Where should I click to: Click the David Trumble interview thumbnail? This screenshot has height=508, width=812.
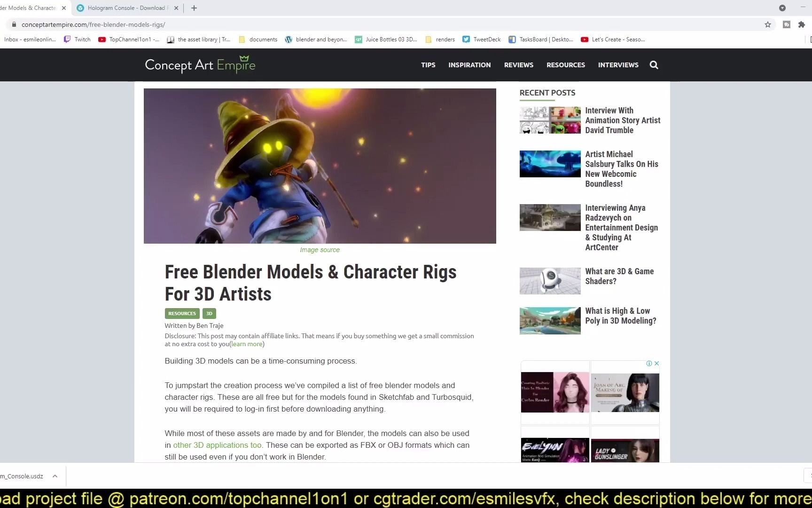(550, 120)
